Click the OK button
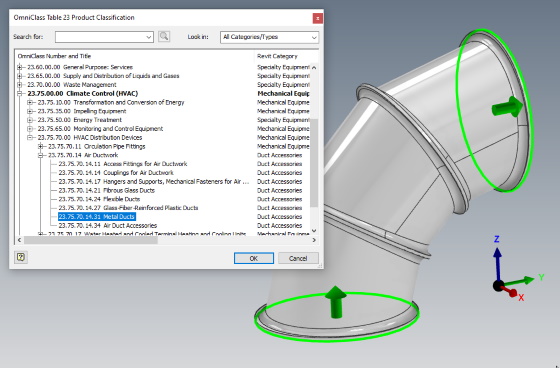The height and width of the screenshot is (368, 560). (x=254, y=258)
